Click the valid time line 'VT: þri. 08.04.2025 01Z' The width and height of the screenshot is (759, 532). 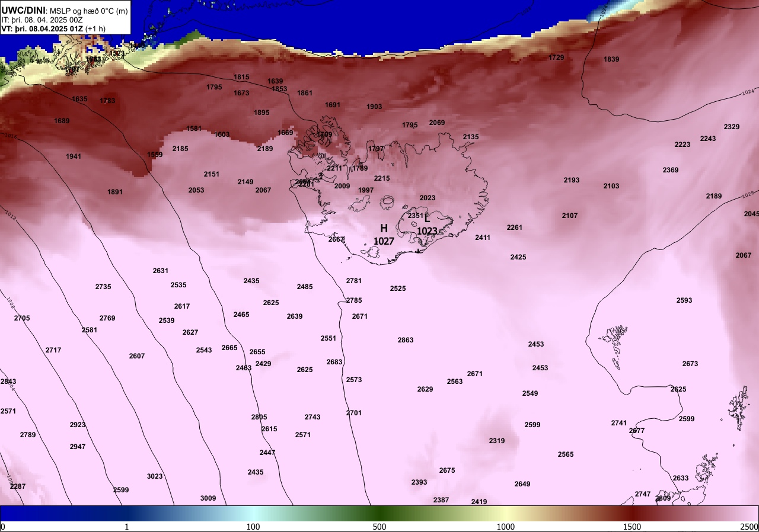(x=43, y=28)
